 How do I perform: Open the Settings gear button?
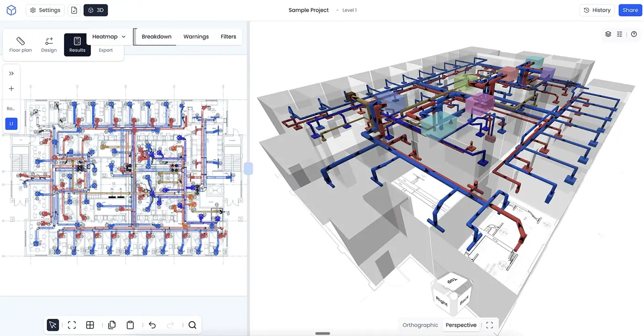[x=45, y=10]
